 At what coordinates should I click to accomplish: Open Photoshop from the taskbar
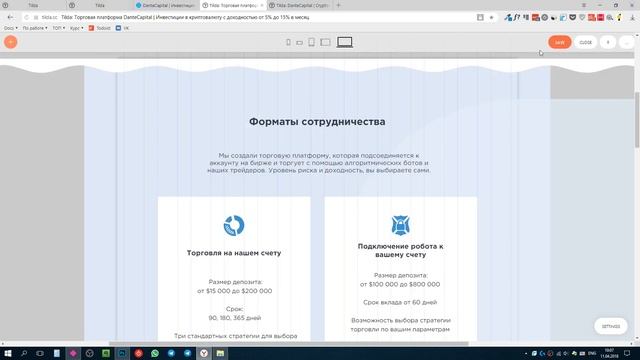(x=122, y=353)
